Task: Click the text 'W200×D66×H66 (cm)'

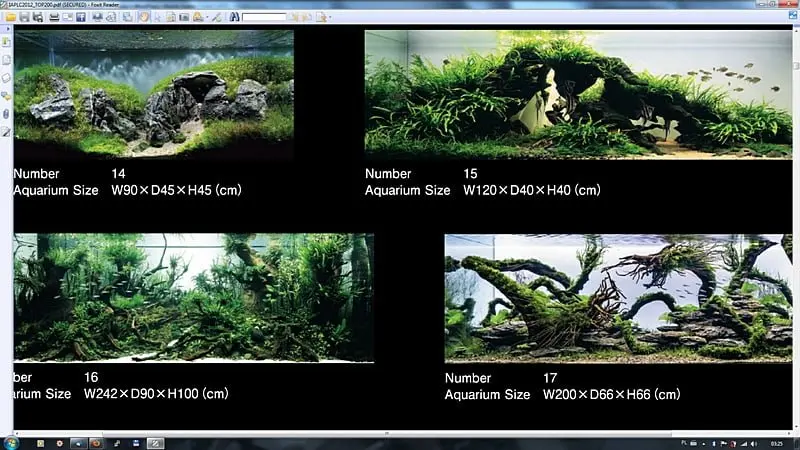Action: coord(612,394)
